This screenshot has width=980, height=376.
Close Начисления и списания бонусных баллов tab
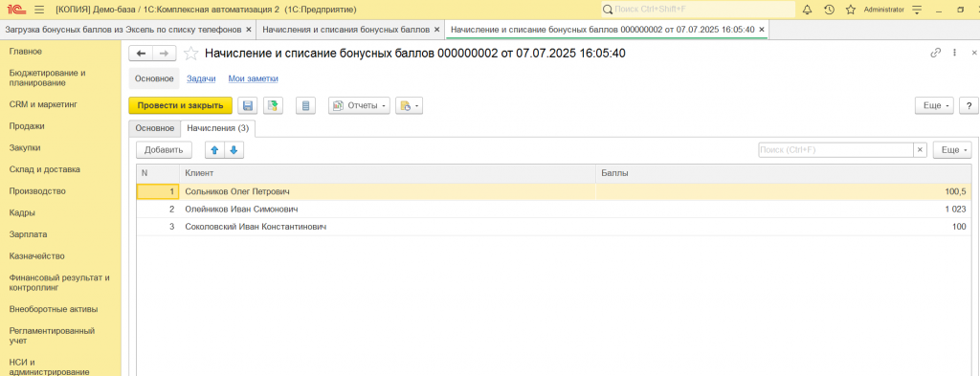436,30
